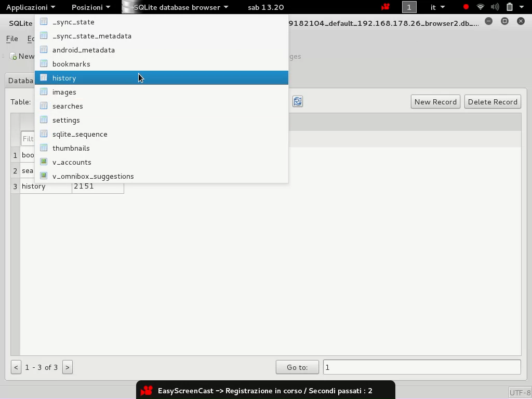The width and height of the screenshot is (532, 399).
Task: Open the Applicazioni menu
Action: [31, 7]
